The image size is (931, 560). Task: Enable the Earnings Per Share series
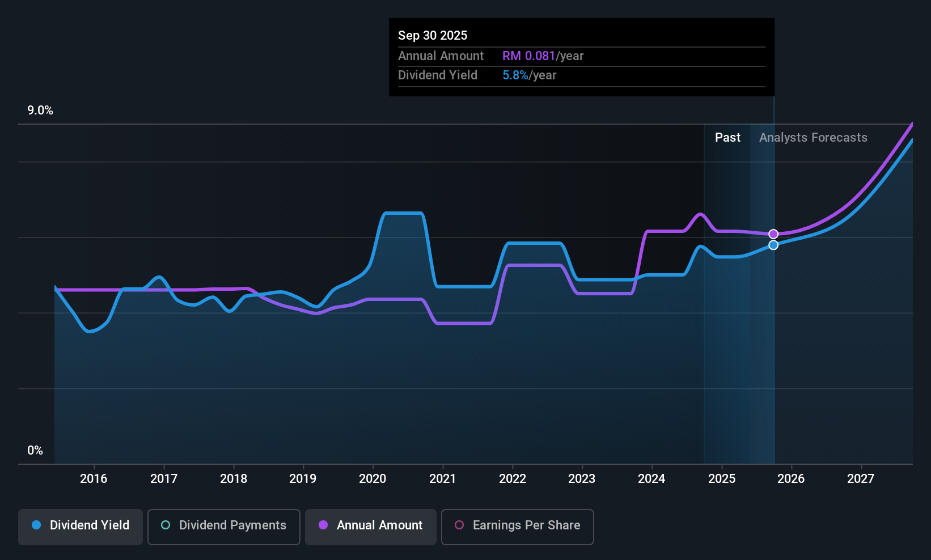(x=517, y=527)
